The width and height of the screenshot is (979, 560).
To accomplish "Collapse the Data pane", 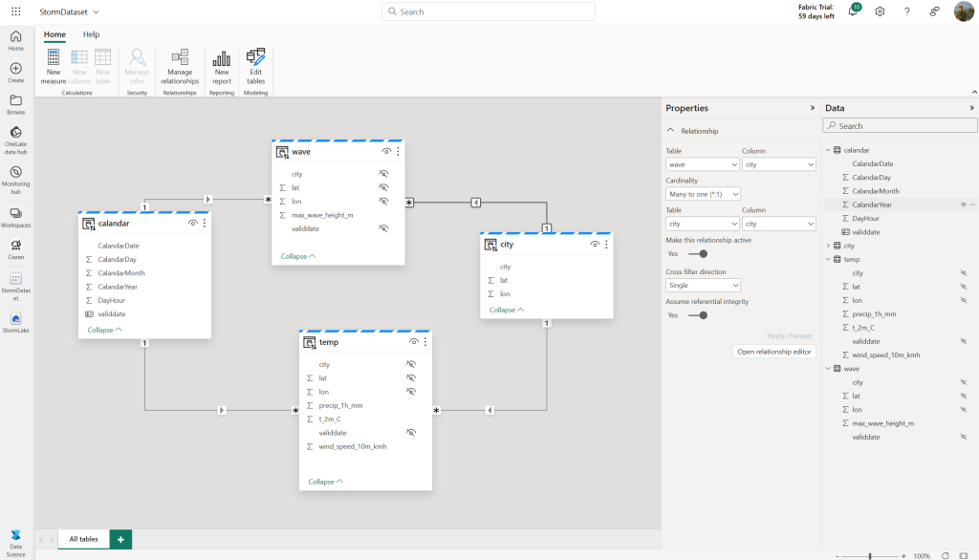I will tap(971, 107).
